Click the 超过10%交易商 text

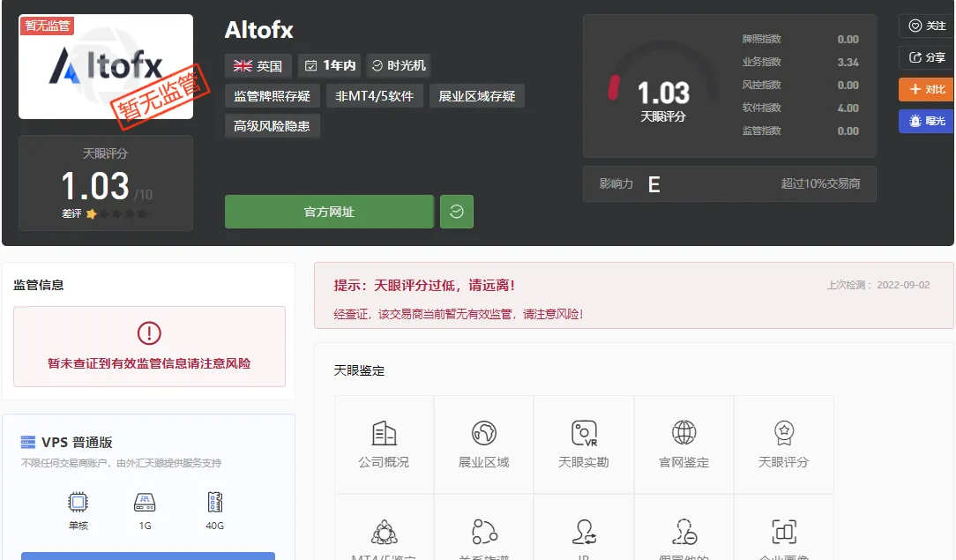[820, 184]
